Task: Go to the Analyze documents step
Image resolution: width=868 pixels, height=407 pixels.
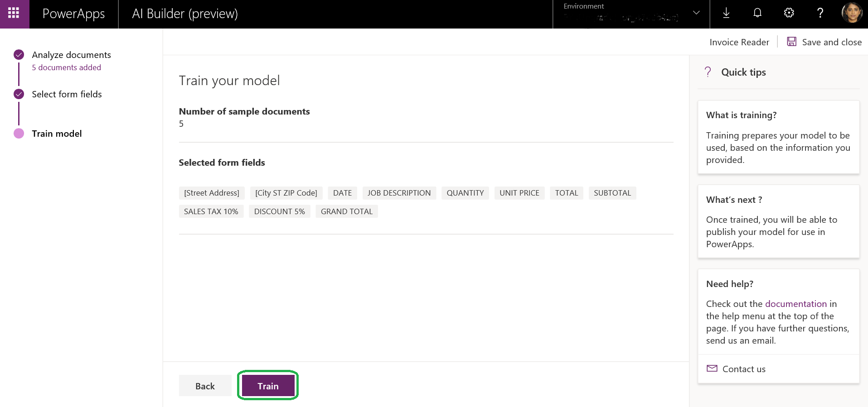Action: point(71,55)
